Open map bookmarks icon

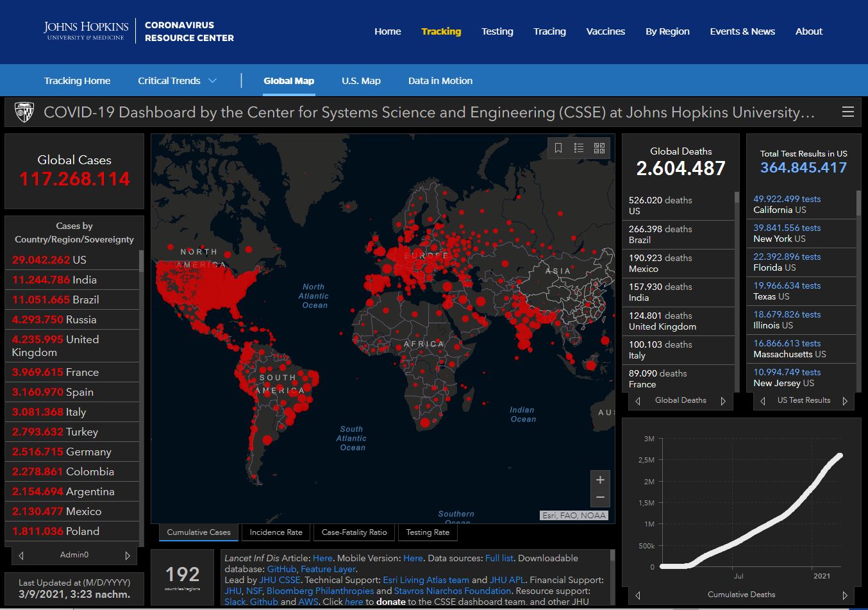[558, 148]
